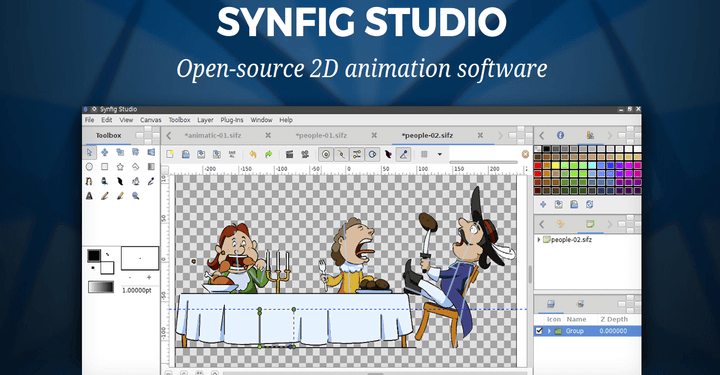Toggle tangent handles display

pos(357,154)
